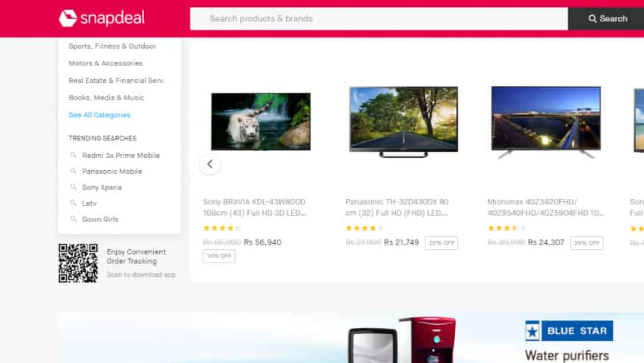Screen dimensions: 644x363
Task: Click Micromax 40Z3420FHD product title
Action: click(x=546, y=207)
